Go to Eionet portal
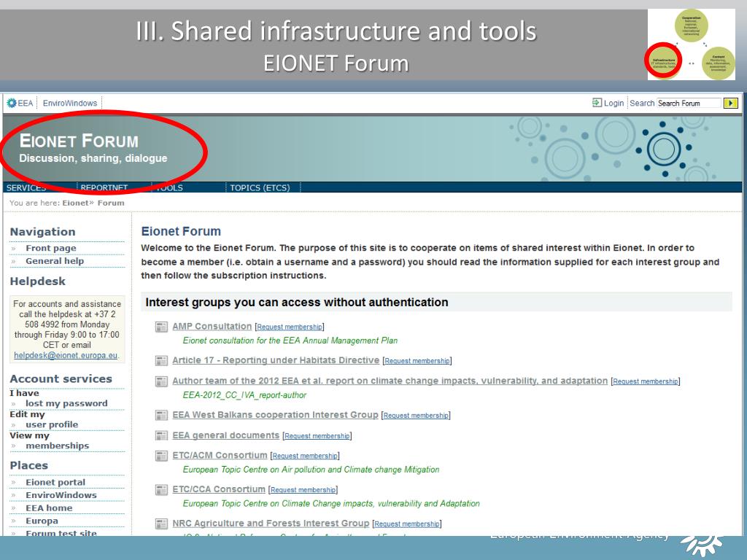Image resolution: width=747 pixels, height=560 pixels. pos(55,483)
